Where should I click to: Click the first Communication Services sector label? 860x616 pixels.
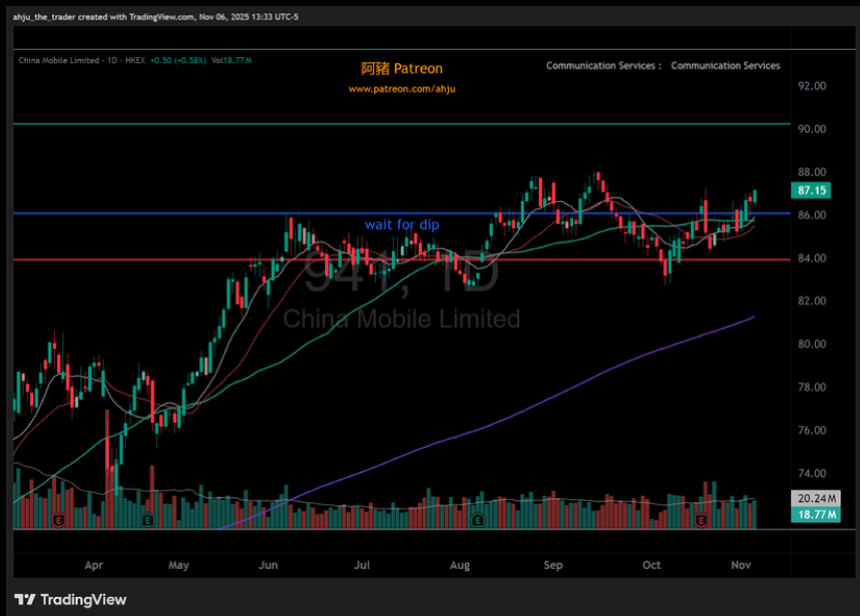[600, 66]
